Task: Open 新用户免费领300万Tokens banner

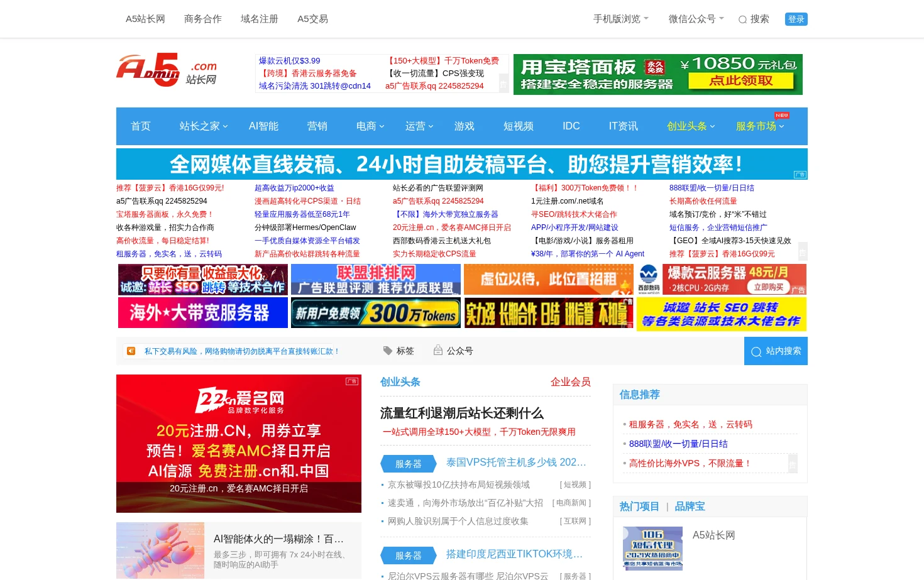Action: [376, 313]
